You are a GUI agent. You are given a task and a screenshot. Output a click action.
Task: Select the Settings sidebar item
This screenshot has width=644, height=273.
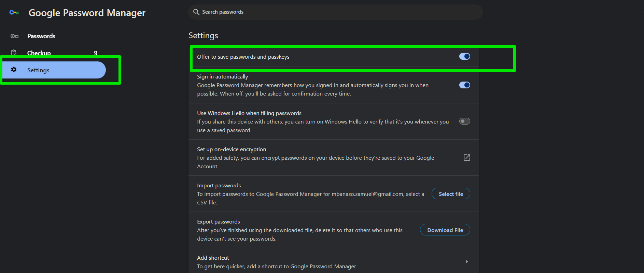click(55, 70)
